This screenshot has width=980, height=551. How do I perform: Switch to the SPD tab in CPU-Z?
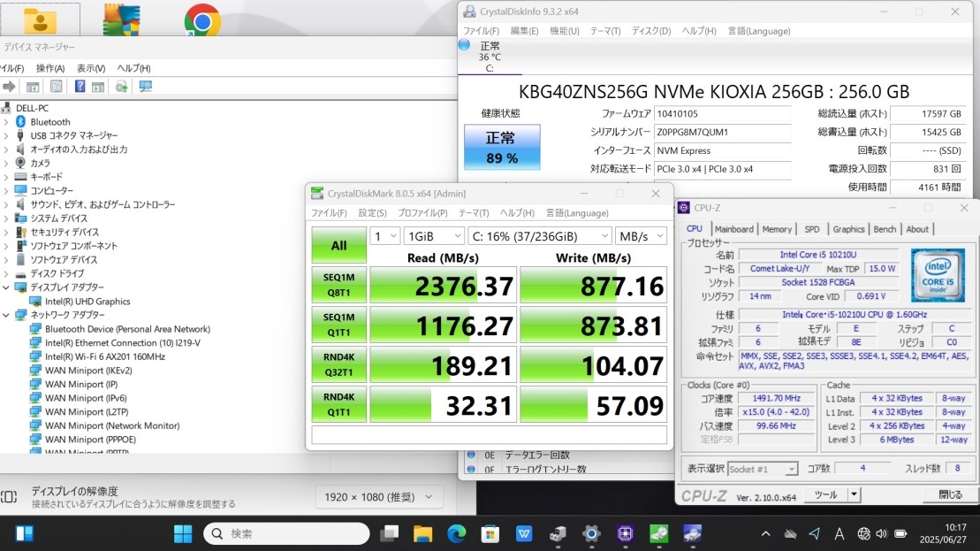(x=812, y=230)
